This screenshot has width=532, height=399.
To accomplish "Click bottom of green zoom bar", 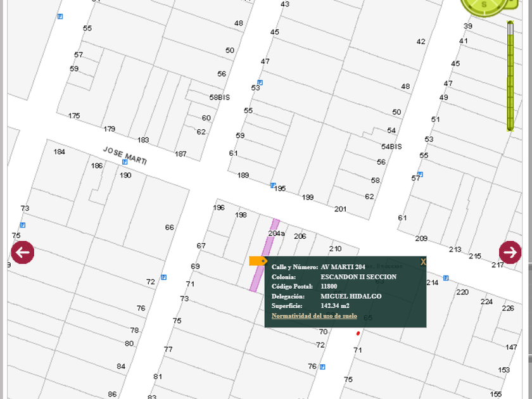I will pyautogui.click(x=510, y=127).
